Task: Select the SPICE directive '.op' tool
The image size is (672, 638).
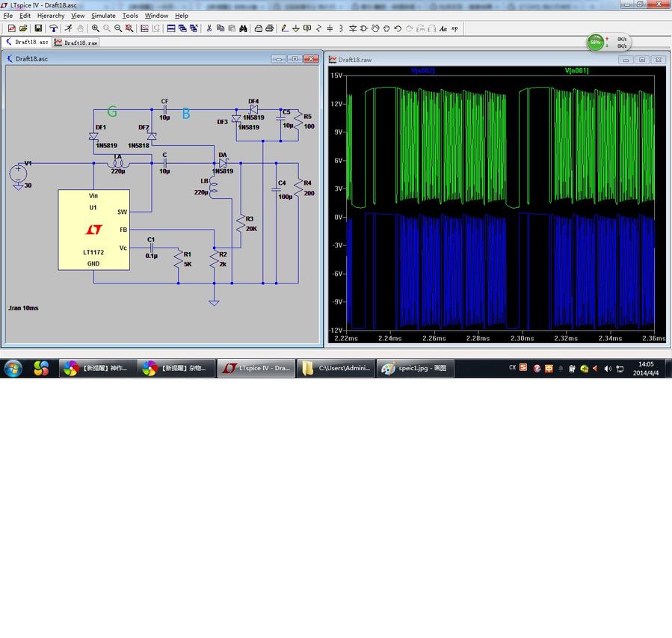Action: 454,28
